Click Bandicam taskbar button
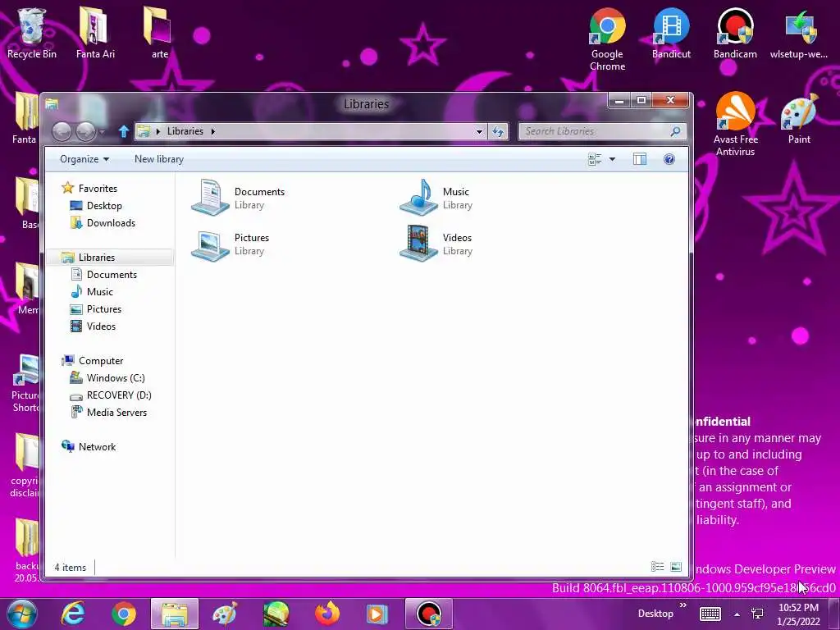The width and height of the screenshot is (840, 630). tap(428, 614)
